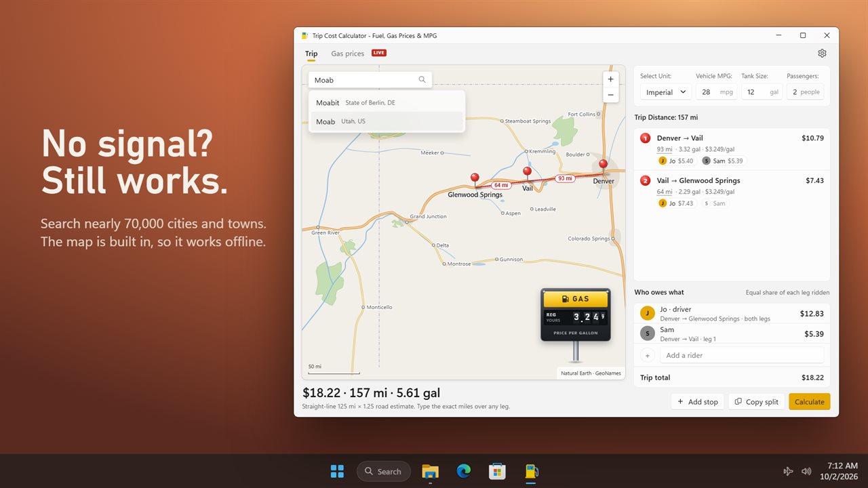Select Moabit, State of Berlin suggestion
Image resolution: width=868 pixels, height=488 pixels.
[387, 103]
